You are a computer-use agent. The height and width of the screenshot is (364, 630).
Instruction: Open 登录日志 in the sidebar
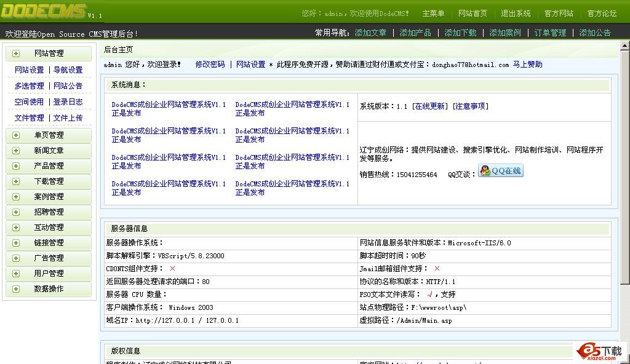68,102
